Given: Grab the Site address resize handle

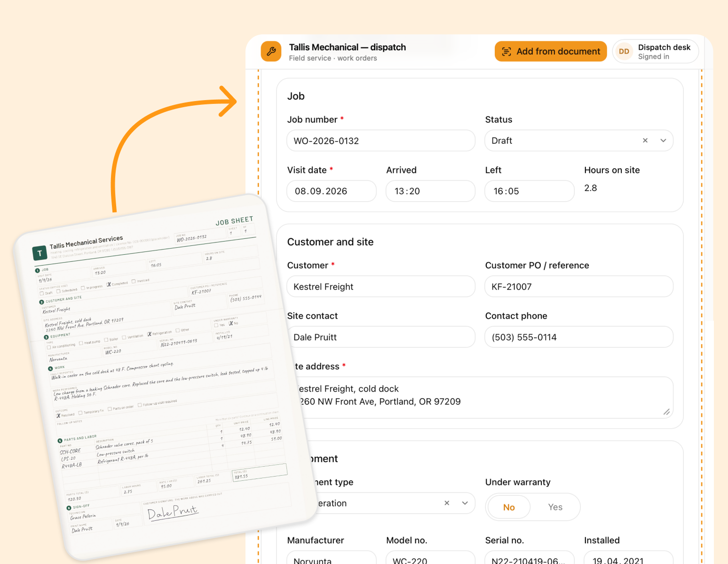Looking at the screenshot, I should (666, 412).
